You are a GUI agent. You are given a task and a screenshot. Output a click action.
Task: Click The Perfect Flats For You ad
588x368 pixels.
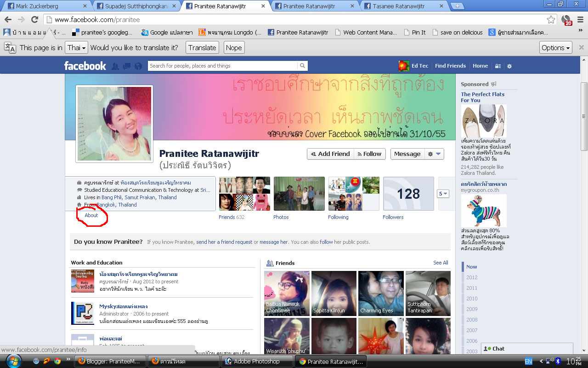tap(482, 97)
